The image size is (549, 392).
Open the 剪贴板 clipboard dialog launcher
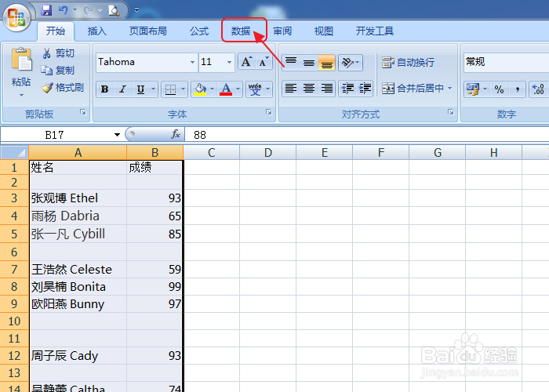point(83,112)
